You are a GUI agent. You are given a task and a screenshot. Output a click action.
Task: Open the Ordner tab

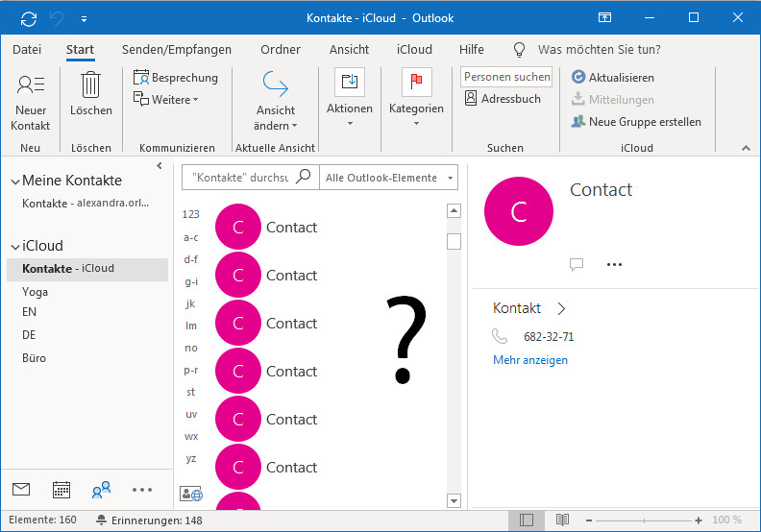coord(281,50)
